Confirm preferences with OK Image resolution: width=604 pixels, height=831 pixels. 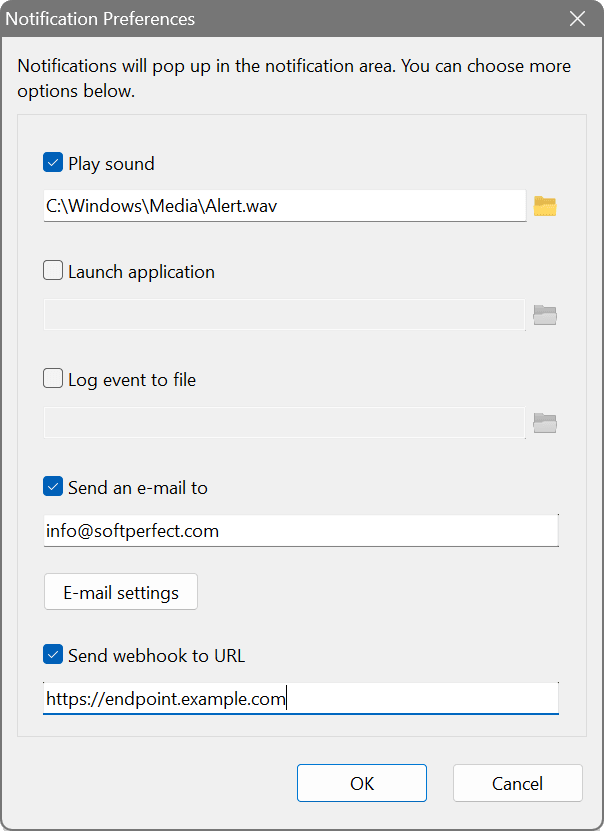361,783
